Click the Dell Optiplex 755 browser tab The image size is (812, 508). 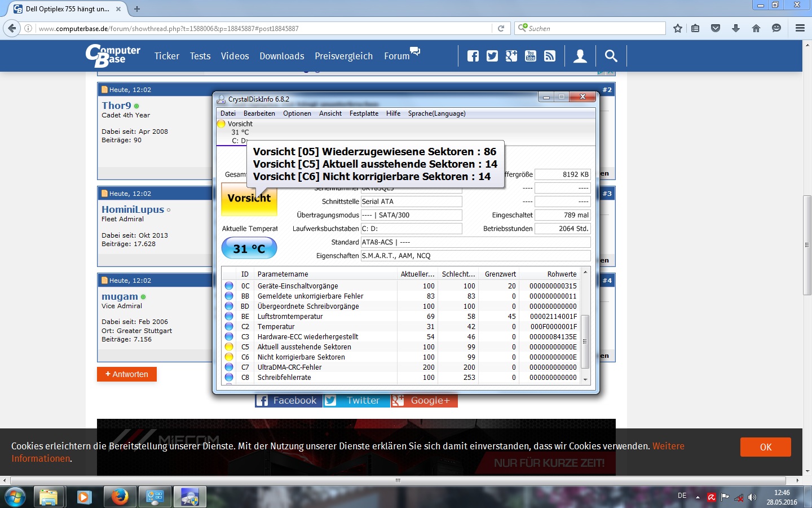[x=67, y=9]
